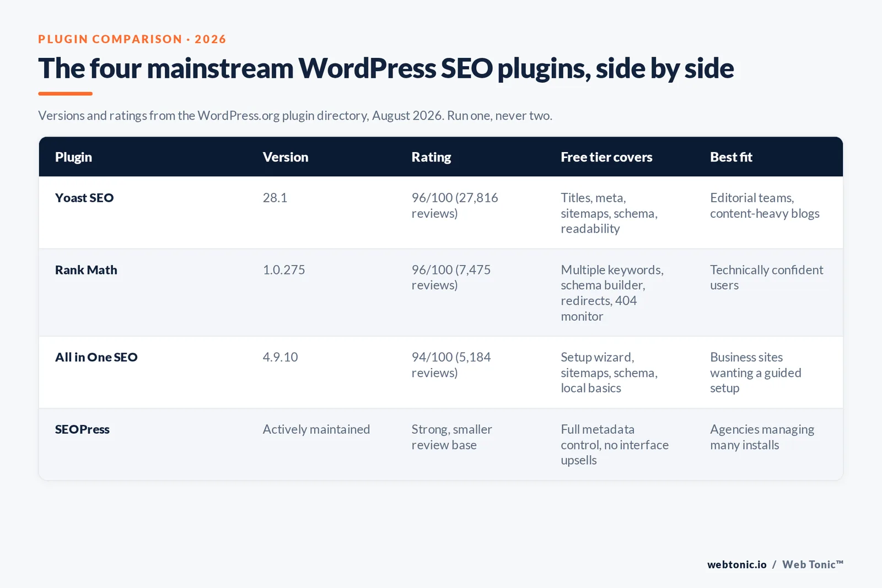Click the 'Rating' column header
Screen dimensions: 882x588
point(431,157)
